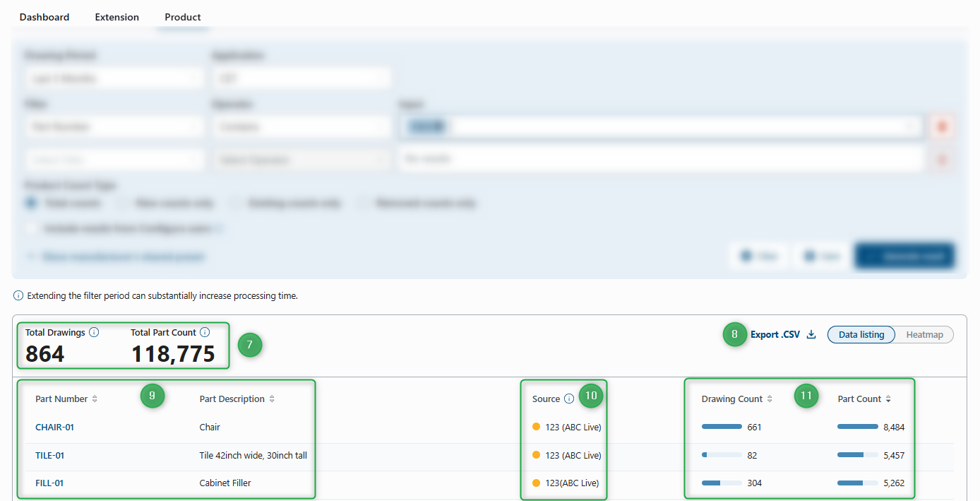Click the 'Total Part Count' label

click(164, 332)
